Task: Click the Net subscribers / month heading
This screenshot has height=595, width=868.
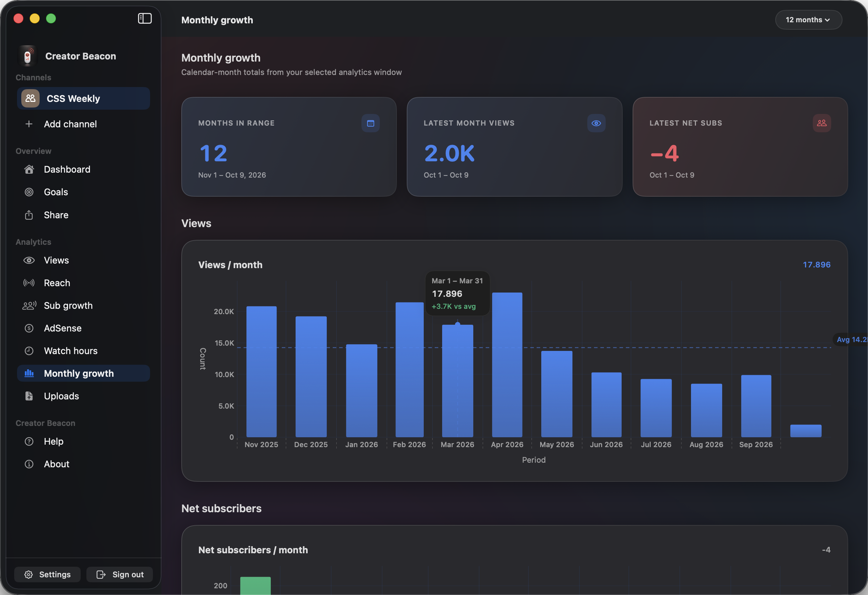Action: [x=253, y=550]
